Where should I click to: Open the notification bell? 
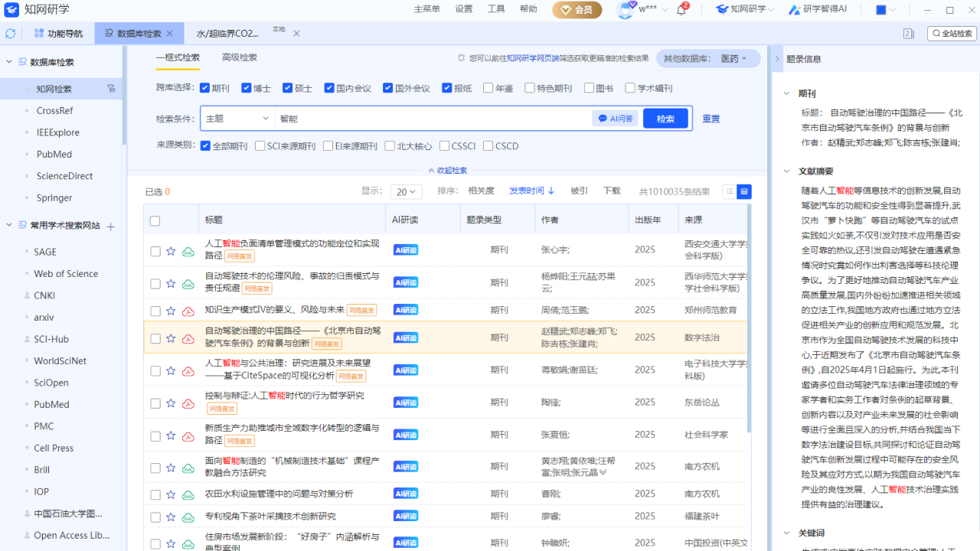point(681,11)
